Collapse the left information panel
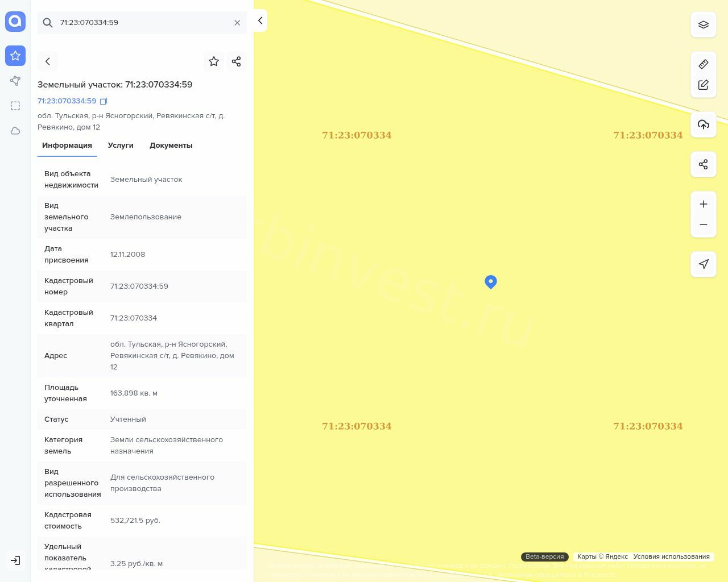This screenshot has width=728, height=582. click(260, 20)
